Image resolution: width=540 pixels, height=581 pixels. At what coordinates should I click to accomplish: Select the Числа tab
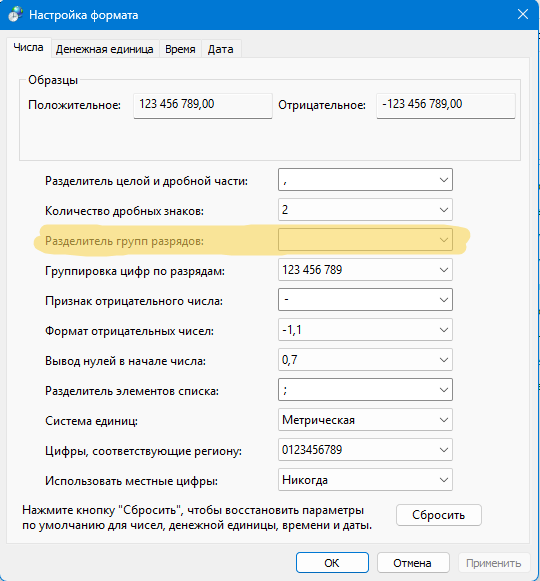[29, 47]
